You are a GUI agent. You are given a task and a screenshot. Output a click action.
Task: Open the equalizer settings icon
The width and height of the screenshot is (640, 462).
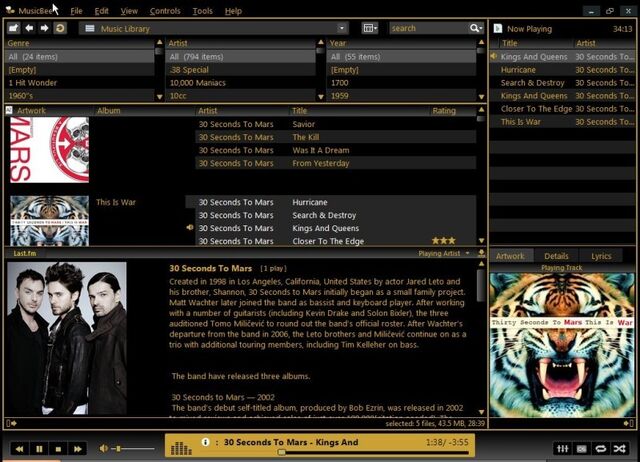pyautogui.click(x=562, y=449)
